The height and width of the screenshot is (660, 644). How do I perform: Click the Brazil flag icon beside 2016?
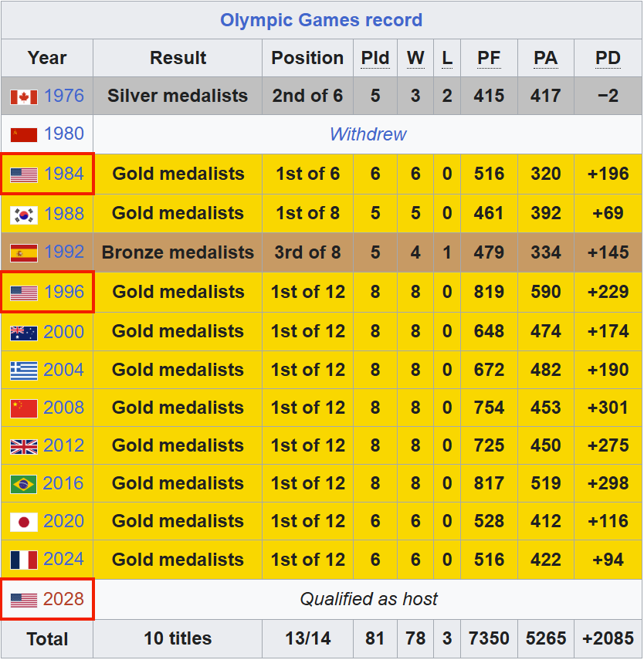click(24, 484)
